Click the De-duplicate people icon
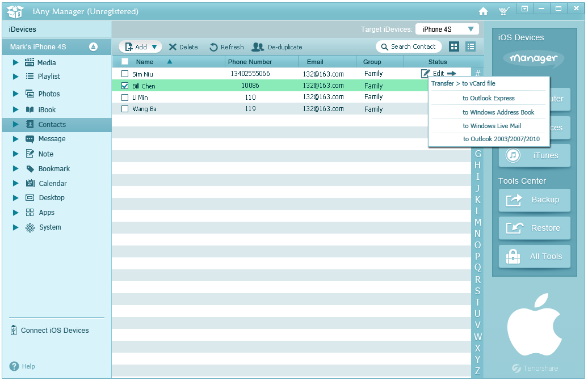588x381 pixels. point(258,47)
